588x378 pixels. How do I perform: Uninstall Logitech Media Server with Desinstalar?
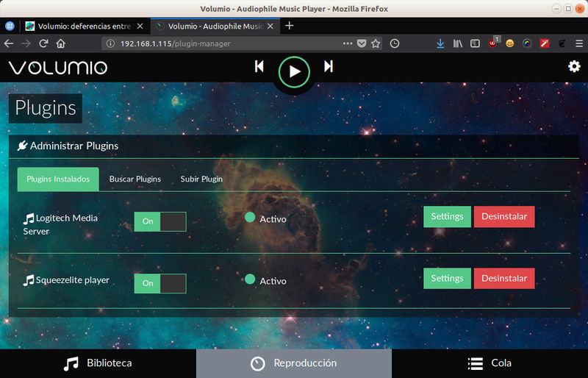[504, 217]
